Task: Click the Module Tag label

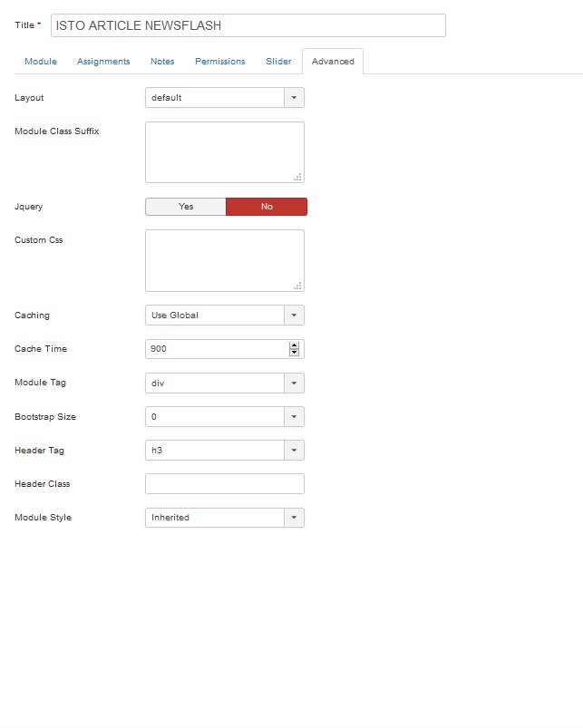Action: pos(41,383)
